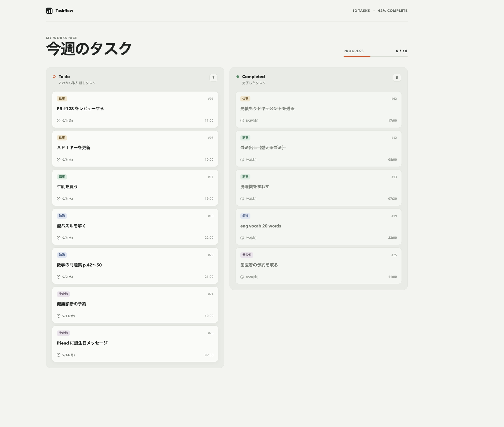Click the Completed count badge 5
Viewport: 504px width, 427px height.
pos(397,78)
